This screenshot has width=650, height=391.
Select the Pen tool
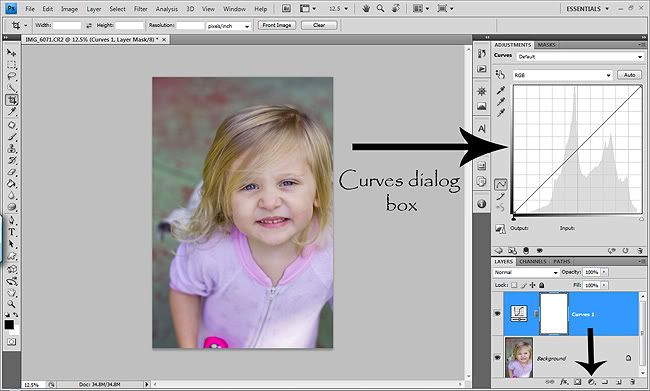[11, 220]
